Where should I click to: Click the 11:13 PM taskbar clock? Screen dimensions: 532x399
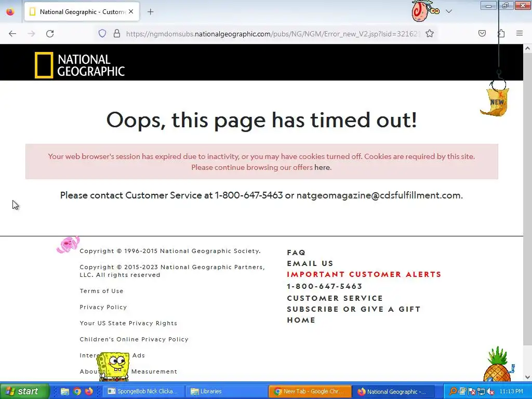pyautogui.click(x=511, y=391)
